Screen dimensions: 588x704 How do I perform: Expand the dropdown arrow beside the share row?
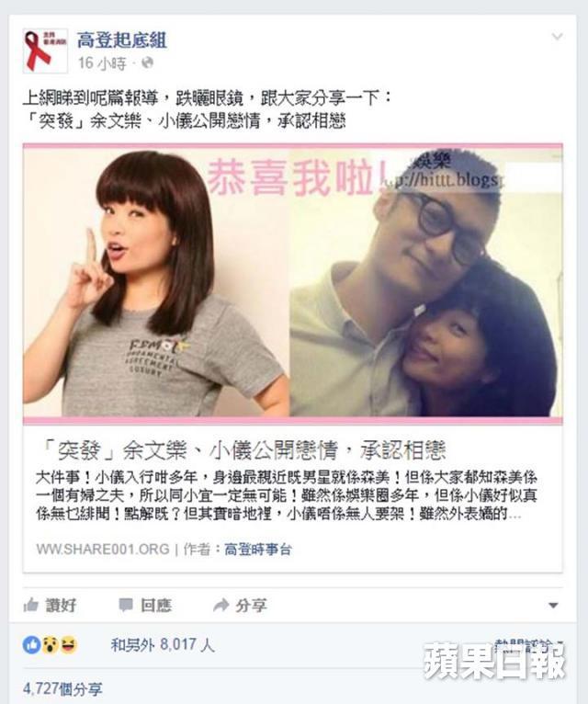[553, 606]
